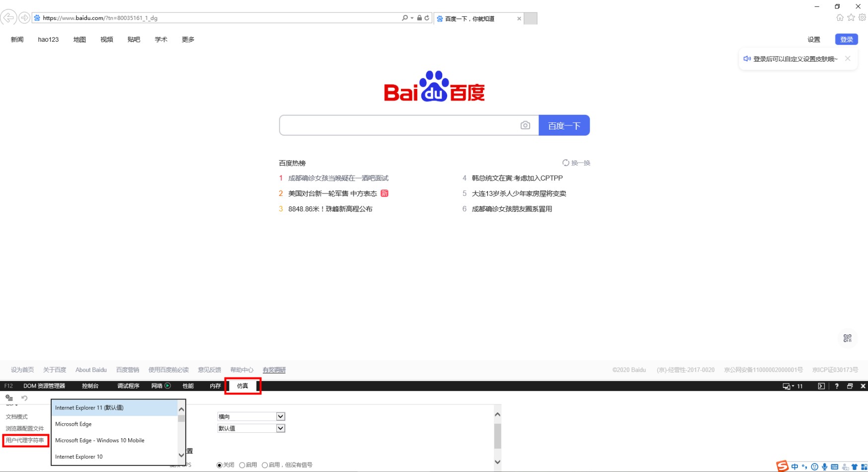
Task: Reset emulation settings with undo icon
Action: point(24,398)
